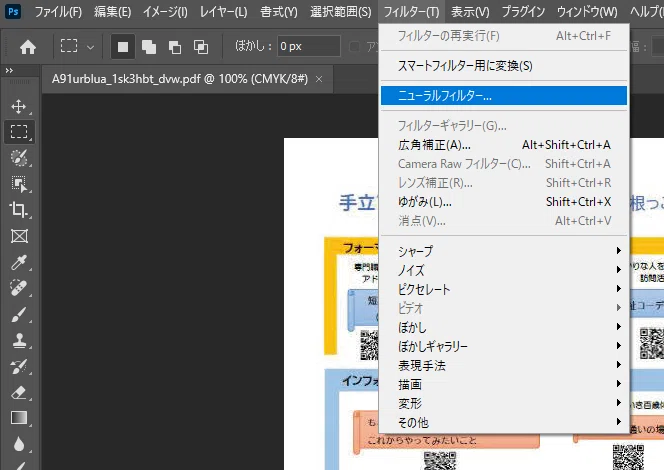Expand the 描画 submenu
This screenshot has height=470, width=664.
[x=504, y=384]
